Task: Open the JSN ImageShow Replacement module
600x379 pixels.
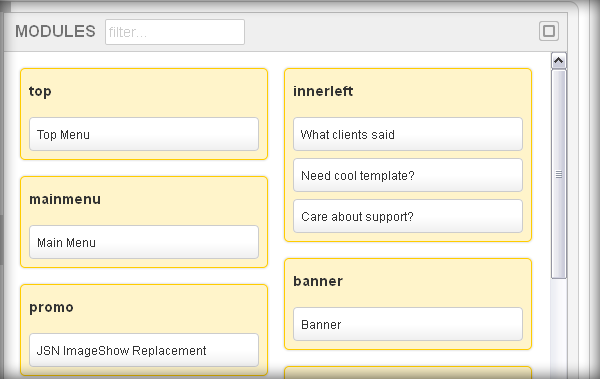Action: pyautogui.click(x=144, y=350)
